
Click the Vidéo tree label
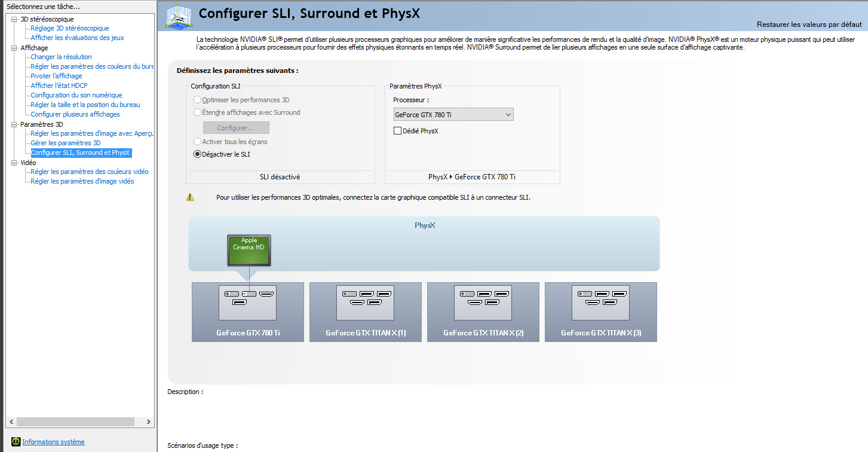[x=28, y=163]
